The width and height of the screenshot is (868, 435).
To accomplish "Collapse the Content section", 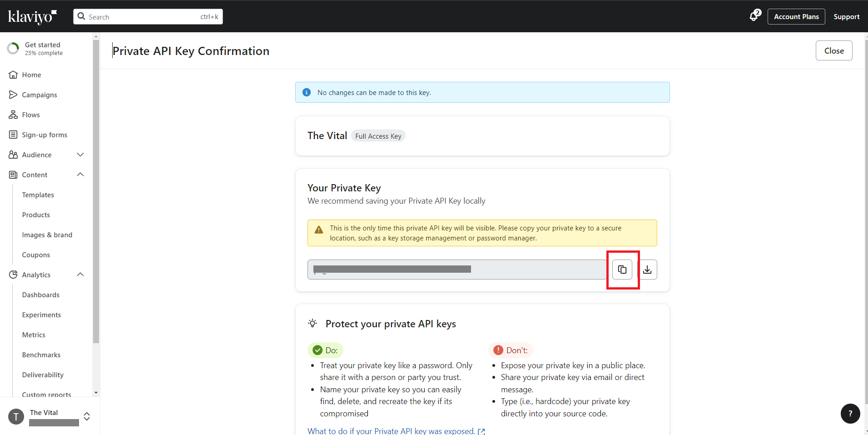I will tap(80, 175).
